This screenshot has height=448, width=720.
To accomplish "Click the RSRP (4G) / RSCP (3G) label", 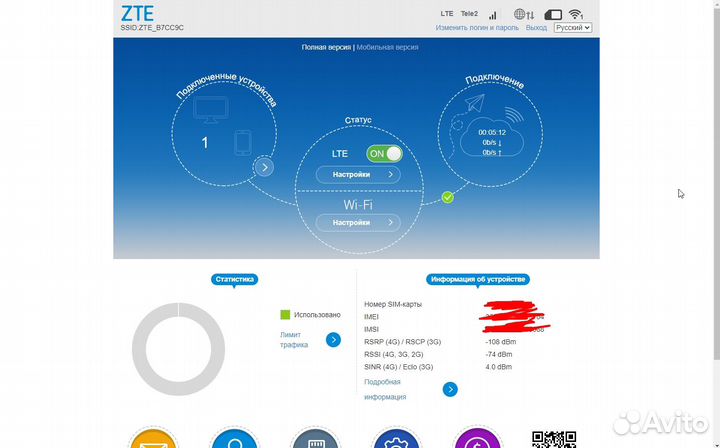I will pos(403,342).
